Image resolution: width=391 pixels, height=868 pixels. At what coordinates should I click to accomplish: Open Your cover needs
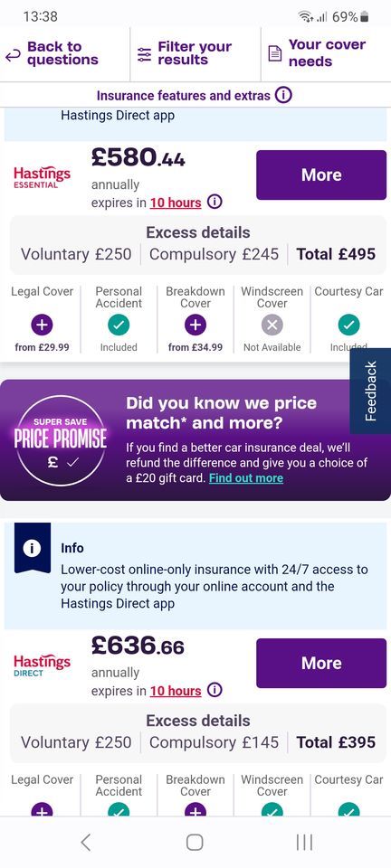point(318,53)
